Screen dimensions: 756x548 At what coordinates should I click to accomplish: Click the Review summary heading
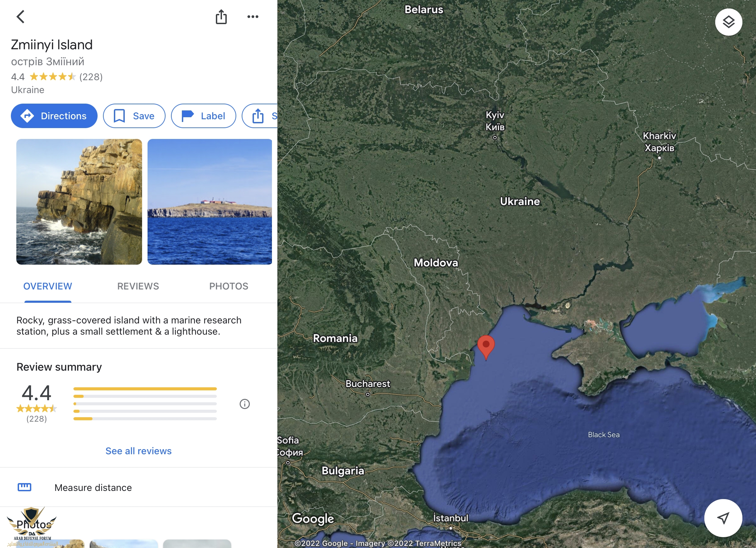pos(59,367)
